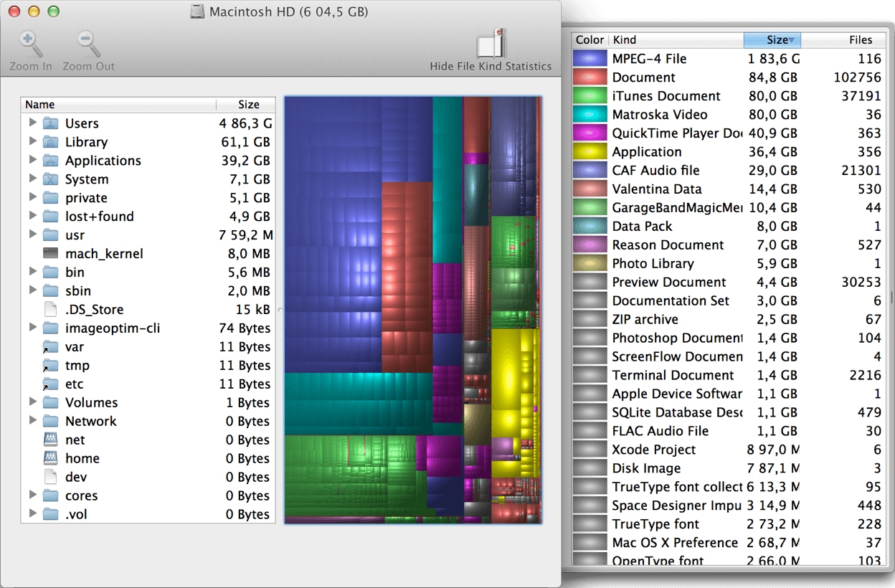Click the etc alias folder icon

(x=50, y=384)
